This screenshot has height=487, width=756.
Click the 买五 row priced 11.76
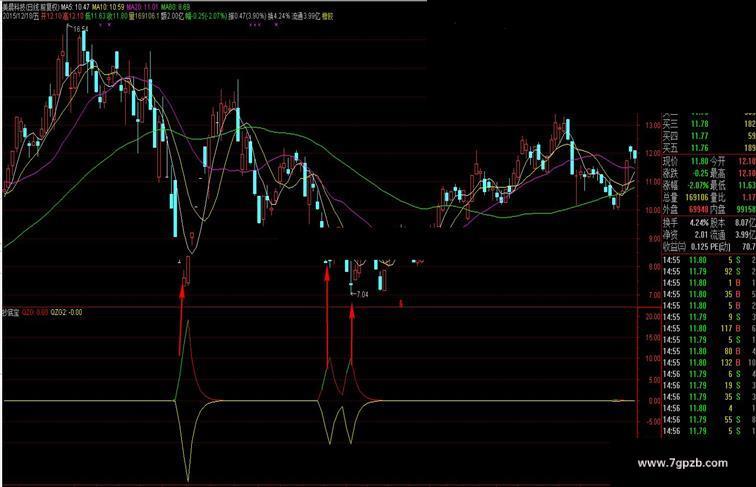[709, 148]
